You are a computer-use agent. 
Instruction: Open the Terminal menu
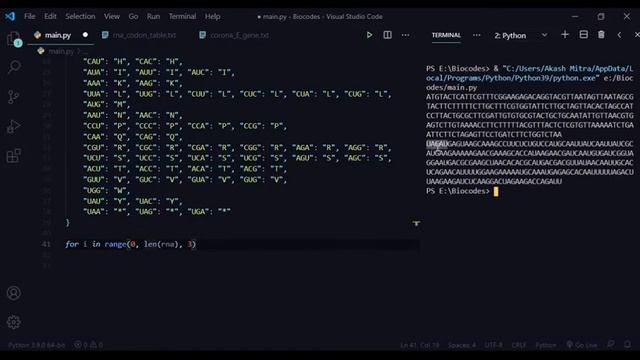point(182,16)
